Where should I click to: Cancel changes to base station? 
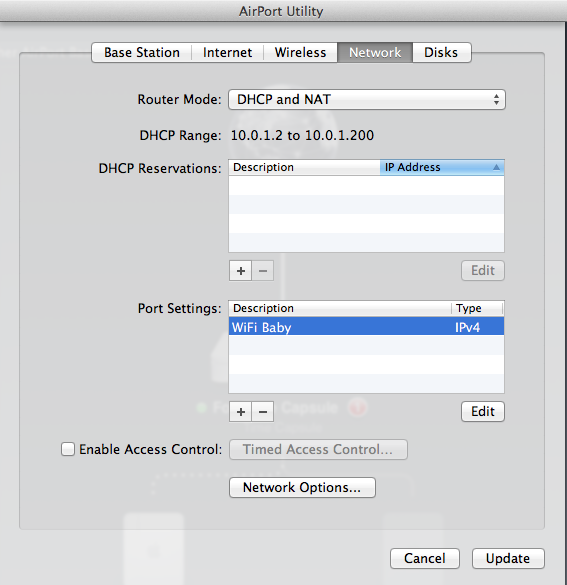pyautogui.click(x=425, y=559)
